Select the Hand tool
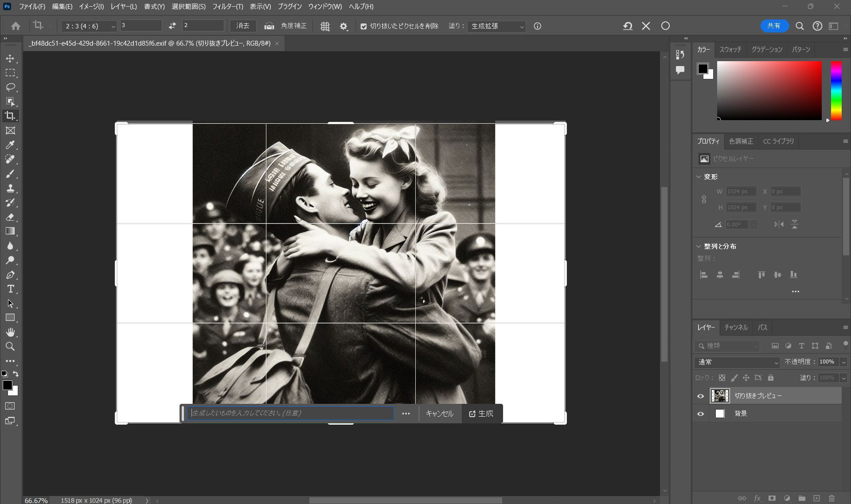 pyautogui.click(x=10, y=332)
